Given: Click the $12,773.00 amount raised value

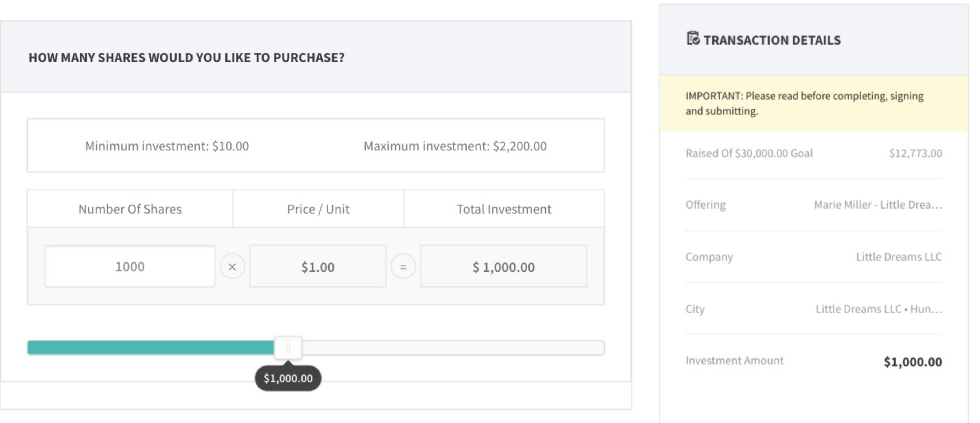Looking at the screenshot, I should 915,153.
